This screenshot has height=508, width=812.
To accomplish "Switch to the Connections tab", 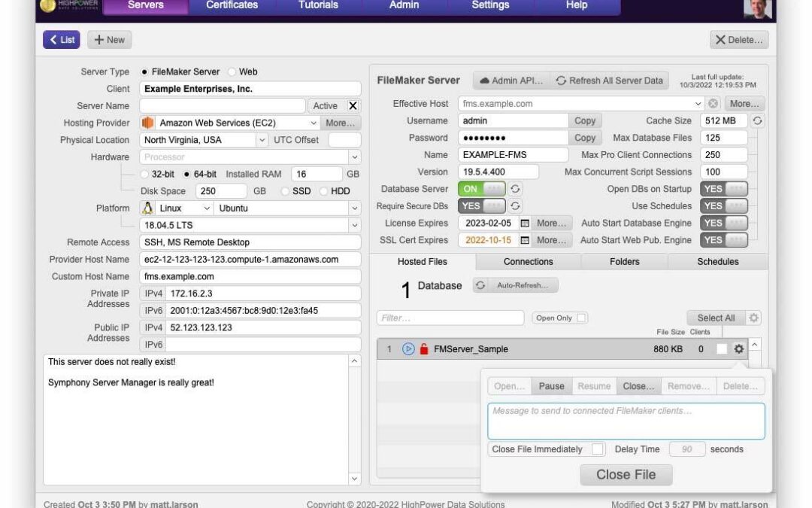I will tap(529, 262).
